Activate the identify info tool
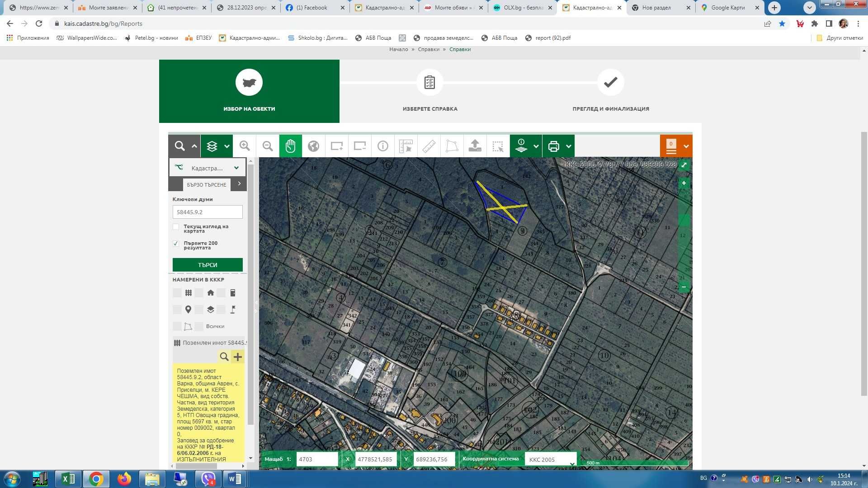 (x=383, y=146)
